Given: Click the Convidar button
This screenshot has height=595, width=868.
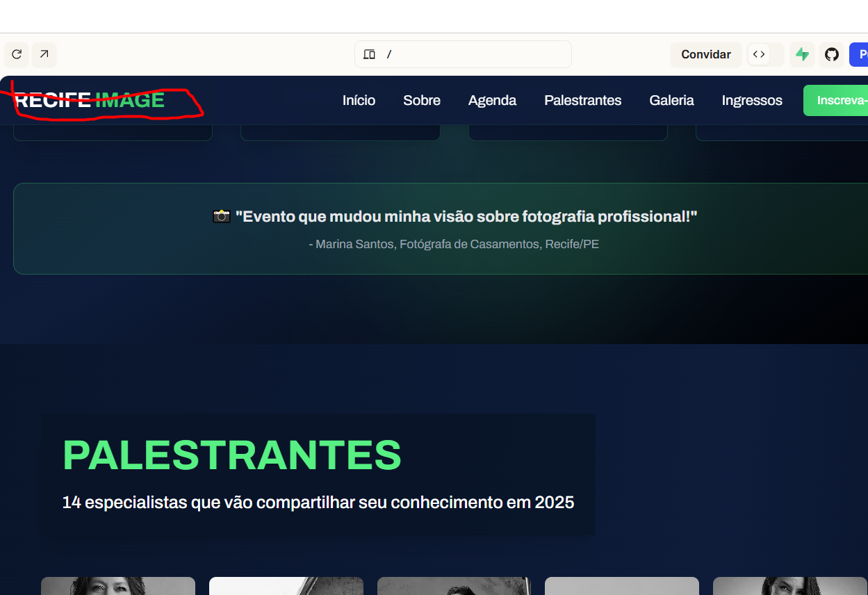Looking at the screenshot, I should point(705,54).
